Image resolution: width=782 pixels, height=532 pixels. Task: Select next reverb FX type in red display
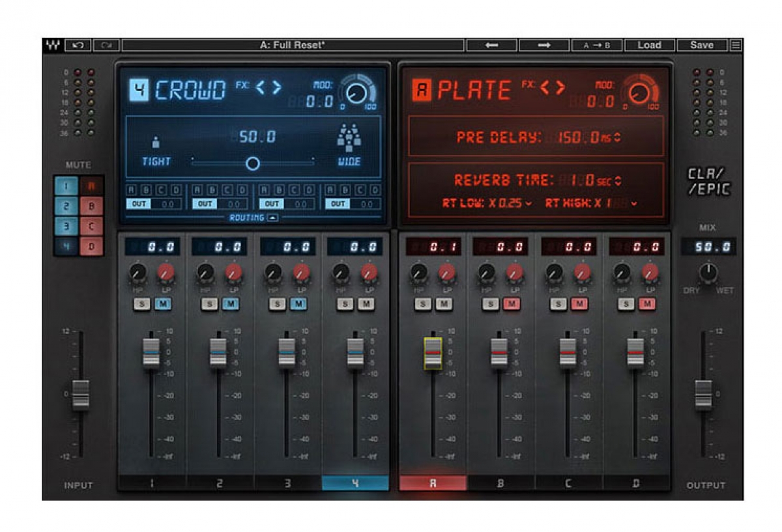560,87
